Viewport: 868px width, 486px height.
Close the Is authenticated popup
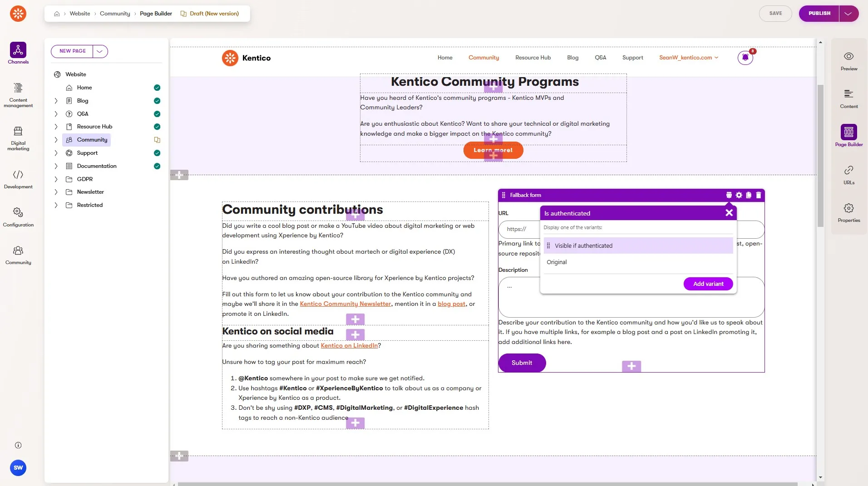click(729, 213)
